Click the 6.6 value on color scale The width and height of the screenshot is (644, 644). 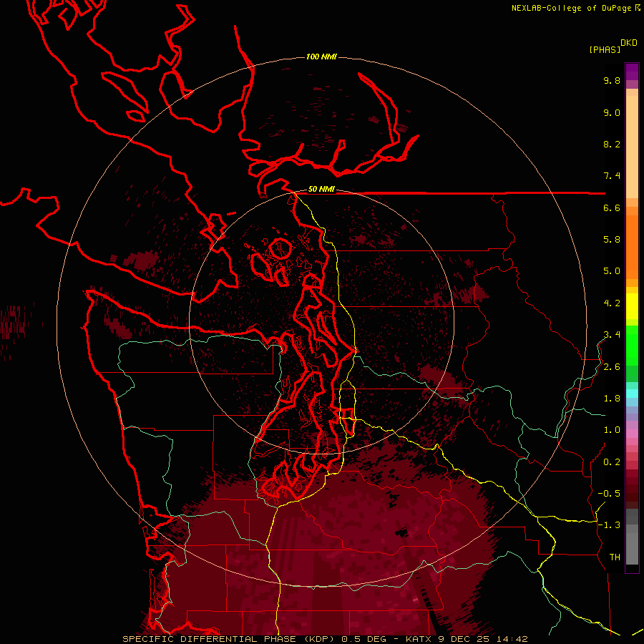click(x=612, y=208)
